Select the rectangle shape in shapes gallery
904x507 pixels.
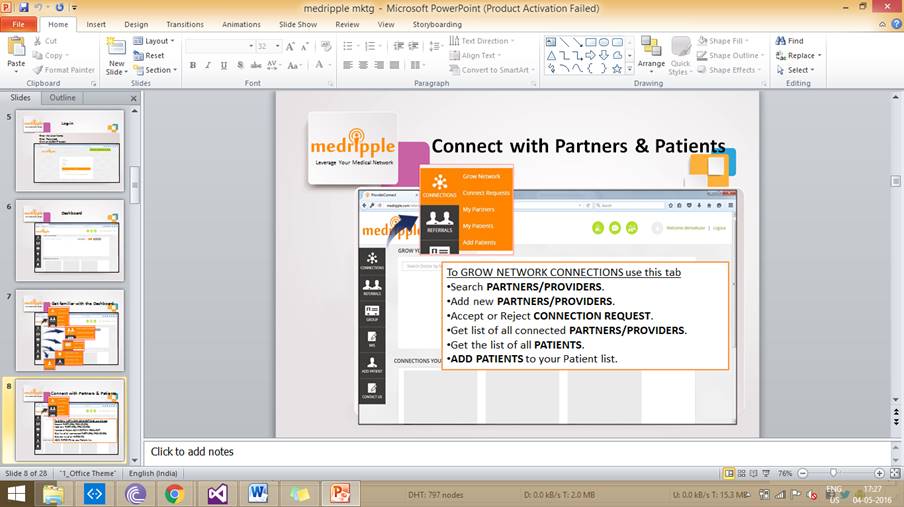[x=591, y=42]
